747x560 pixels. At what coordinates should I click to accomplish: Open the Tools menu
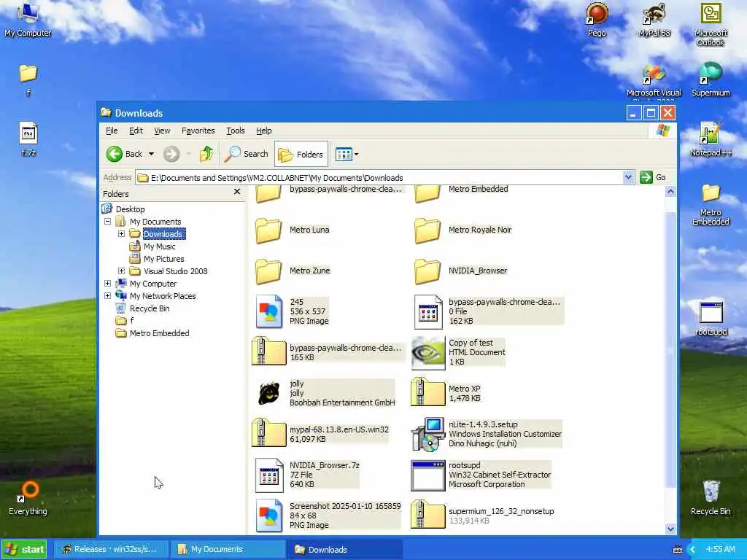coord(236,131)
